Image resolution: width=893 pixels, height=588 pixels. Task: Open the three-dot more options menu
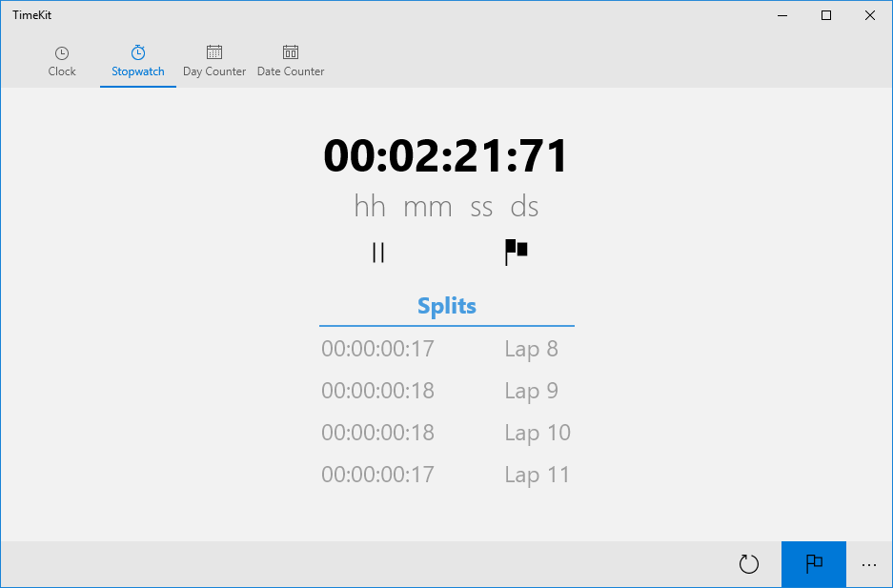868,564
